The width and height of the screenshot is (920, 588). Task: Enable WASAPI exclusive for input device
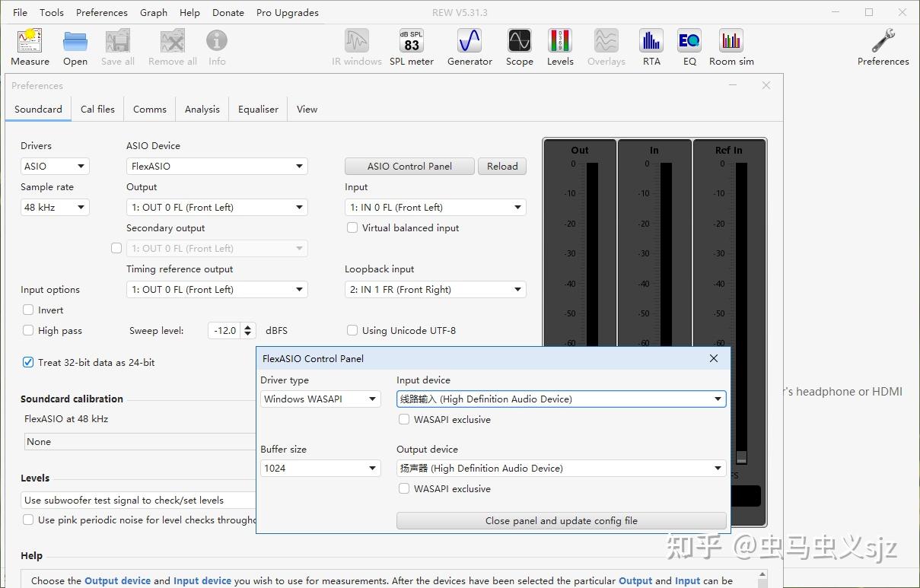pyautogui.click(x=404, y=420)
